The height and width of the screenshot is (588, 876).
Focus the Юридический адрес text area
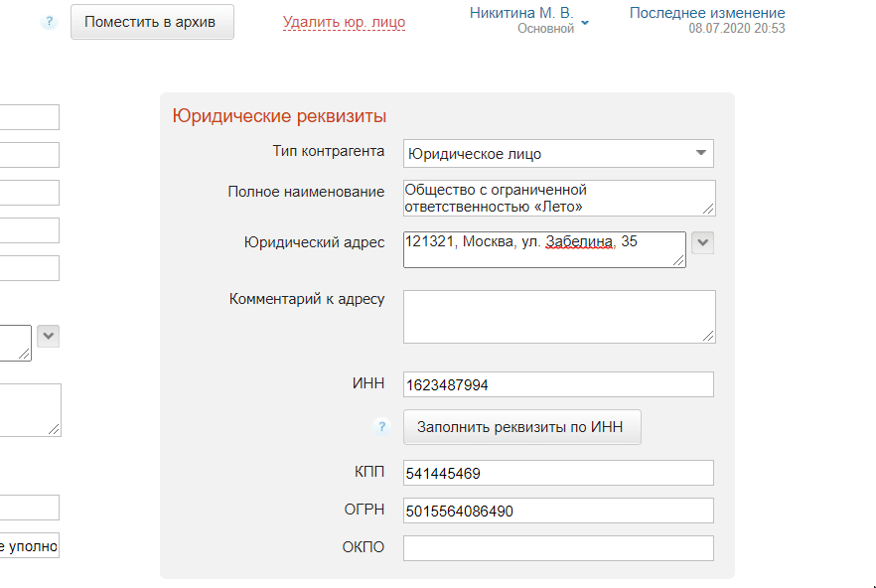[541, 249]
